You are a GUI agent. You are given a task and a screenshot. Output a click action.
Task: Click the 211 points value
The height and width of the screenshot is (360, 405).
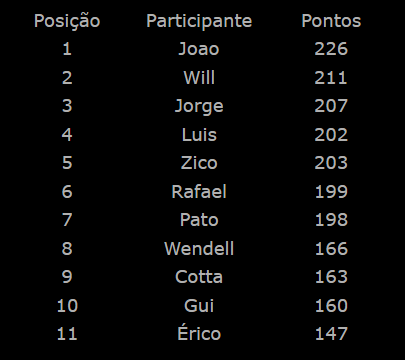click(x=331, y=78)
